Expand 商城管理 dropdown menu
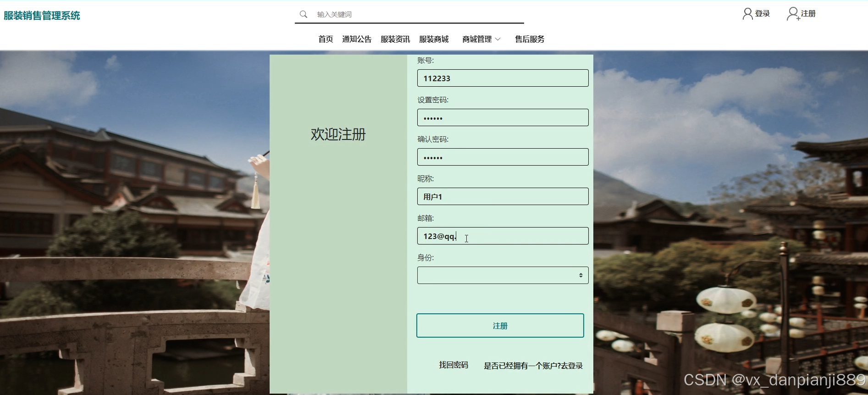The width and height of the screenshot is (868, 395). tap(481, 39)
